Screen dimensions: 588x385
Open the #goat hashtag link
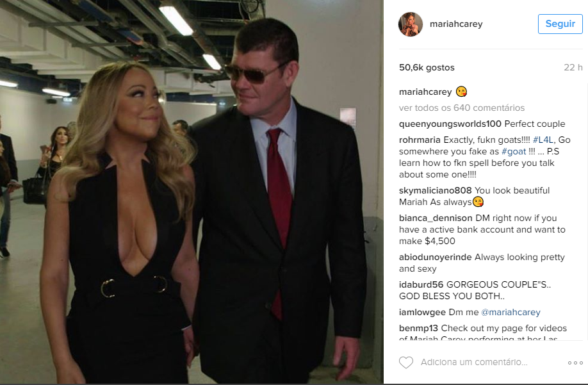pyautogui.click(x=514, y=151)
